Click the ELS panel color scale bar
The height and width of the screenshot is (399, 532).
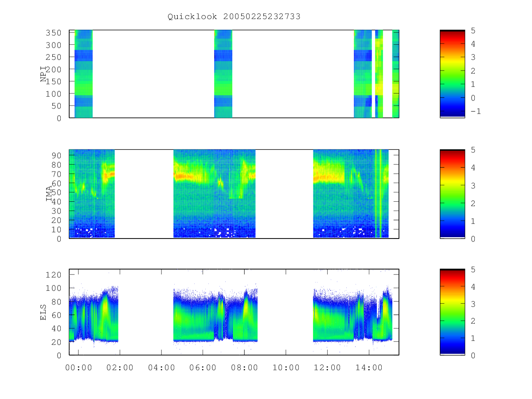(x=452, y=312)
